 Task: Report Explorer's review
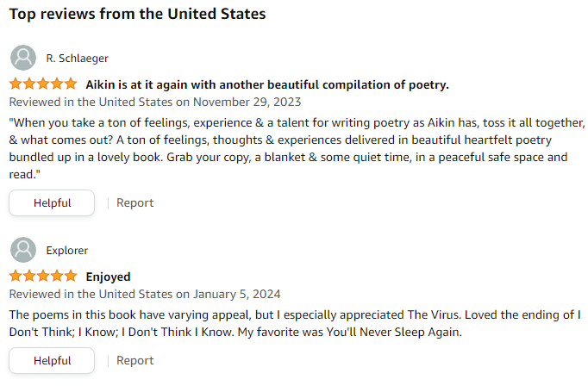coord(135,360)
